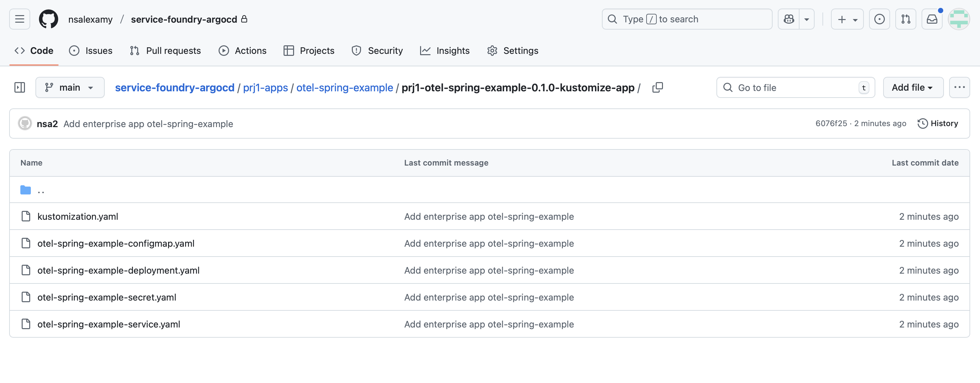
Task: Open commit message in secret.yaml row
Action: (489, 297)
